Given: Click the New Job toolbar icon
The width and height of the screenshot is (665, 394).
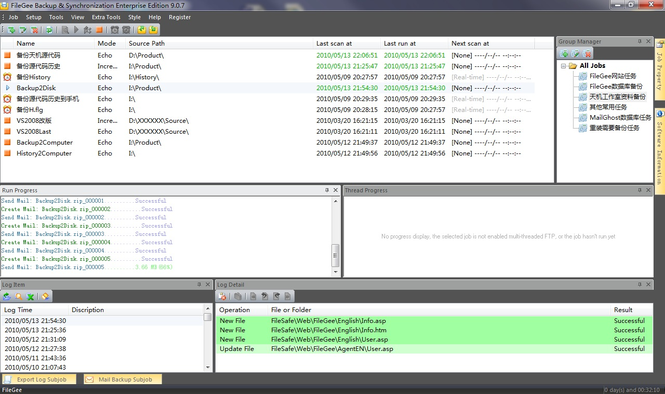Looking at the screenshot, I should pos(12,30).
